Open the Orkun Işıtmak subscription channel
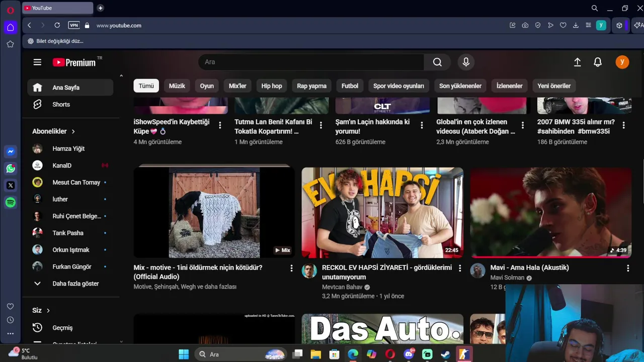 click(70, 250)
